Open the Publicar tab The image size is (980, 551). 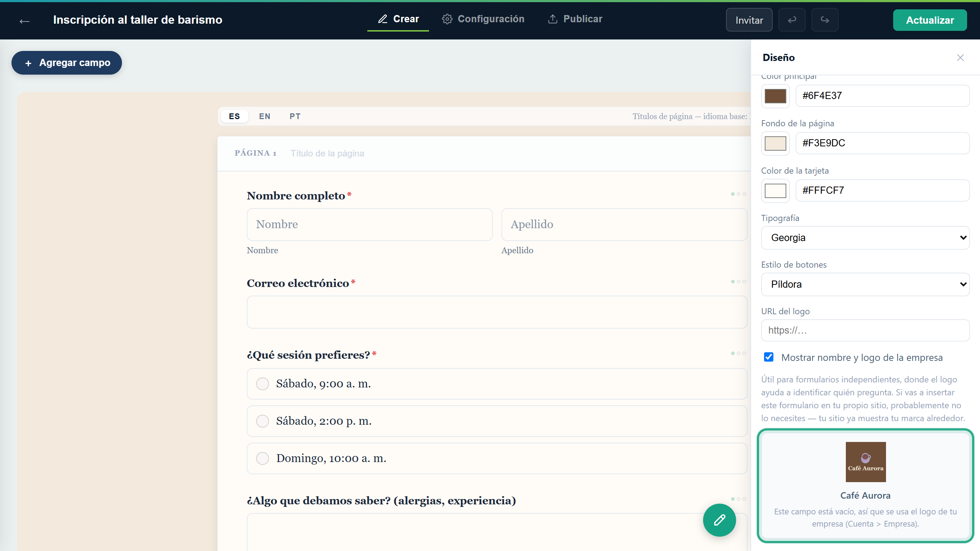click(575, 19)
